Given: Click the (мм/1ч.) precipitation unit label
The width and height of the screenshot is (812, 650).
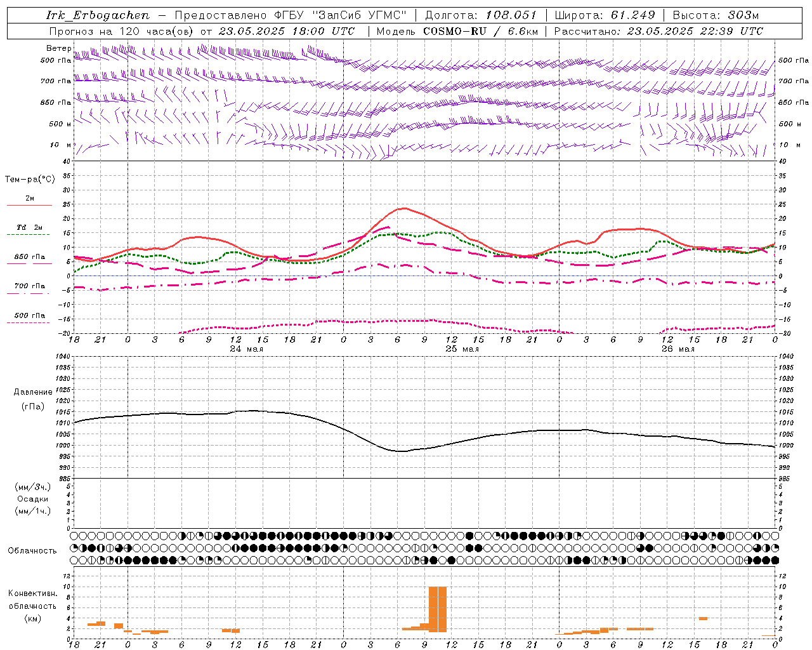Looking at the screenshot, I should click(32, 511).
